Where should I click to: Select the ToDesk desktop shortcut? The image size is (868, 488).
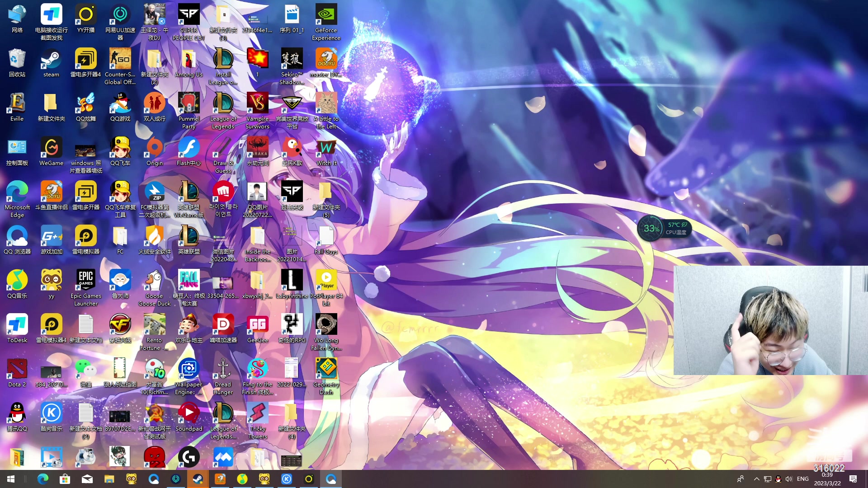click(17, 329)
